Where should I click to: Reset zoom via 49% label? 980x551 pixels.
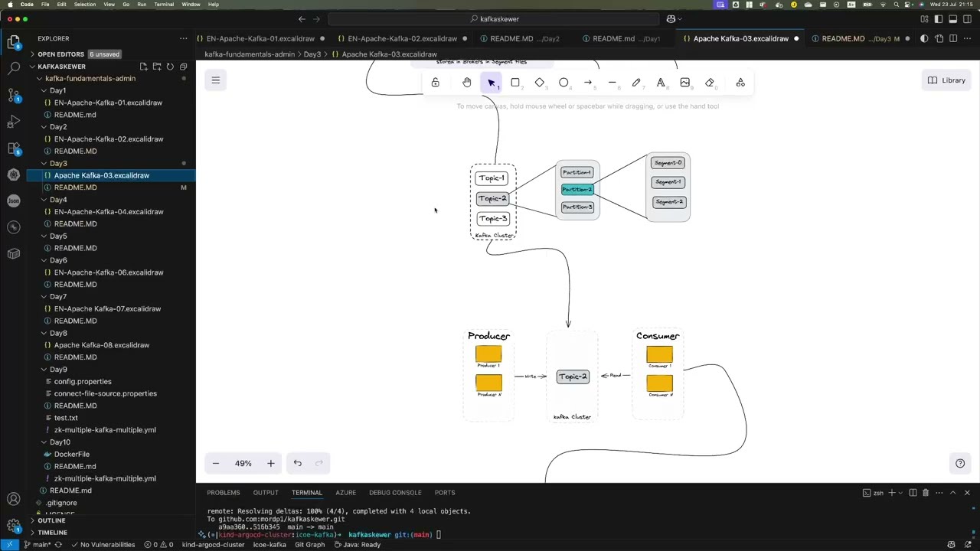(243, 463)
